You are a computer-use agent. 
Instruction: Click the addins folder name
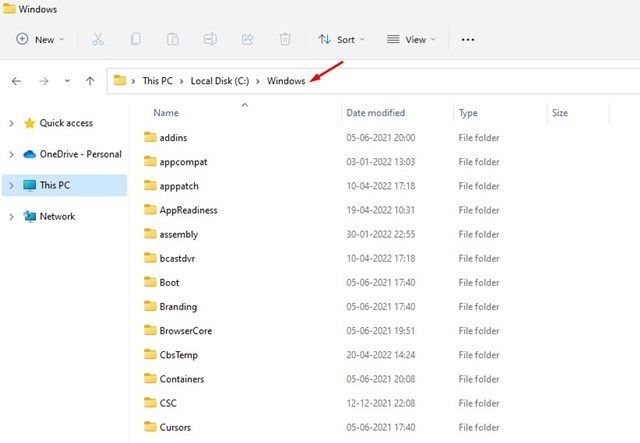(x=173, y=138)
